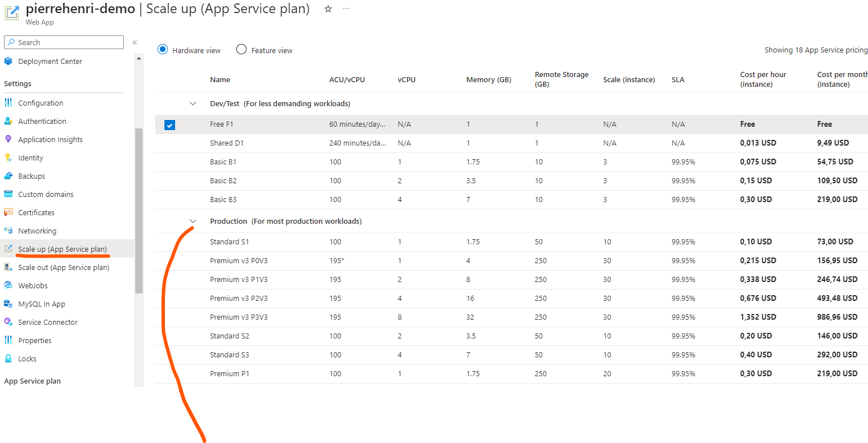Click the sidebar vertical scrollbar thumb
Image resolution: width=868 pixels, height=443 pixels.
pos(139,211)
